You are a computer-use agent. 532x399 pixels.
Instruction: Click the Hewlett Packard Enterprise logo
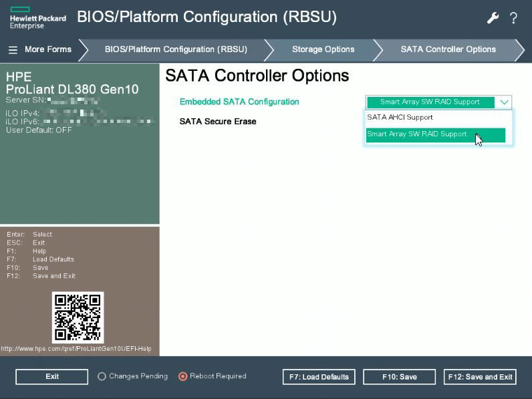point(37,17)
